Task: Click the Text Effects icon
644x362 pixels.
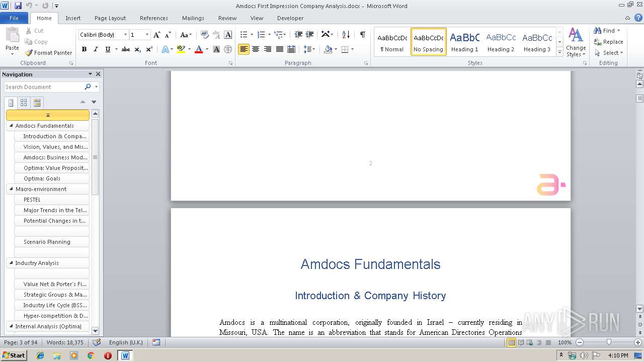Action: click(x=165, y=49)
